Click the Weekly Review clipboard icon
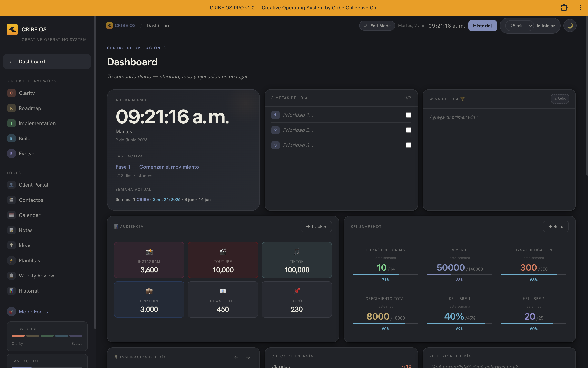This screenshot has height=368, width=588. coord(11,276)
